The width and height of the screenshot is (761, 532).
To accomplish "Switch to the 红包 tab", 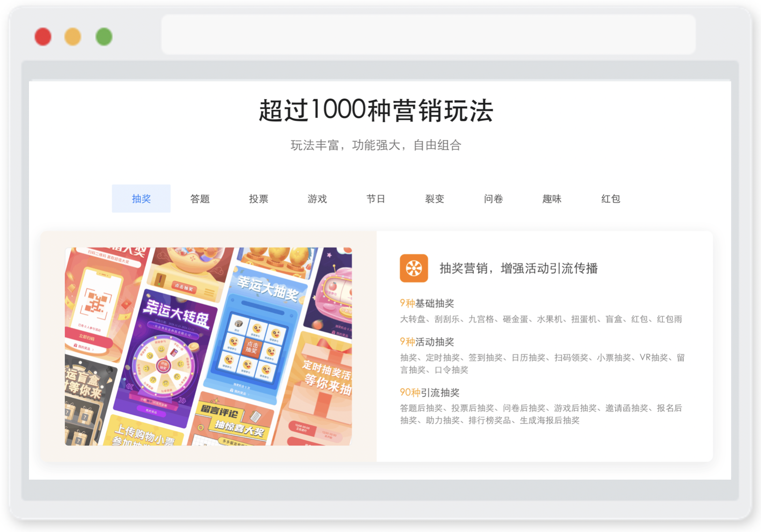I will coord(610,199).
